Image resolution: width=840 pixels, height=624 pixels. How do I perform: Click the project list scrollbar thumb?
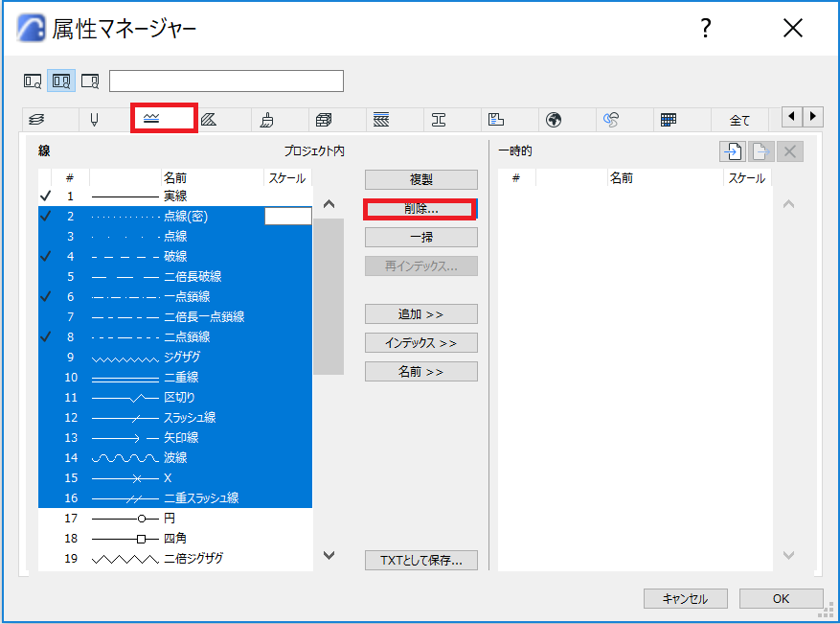(329, 296)
